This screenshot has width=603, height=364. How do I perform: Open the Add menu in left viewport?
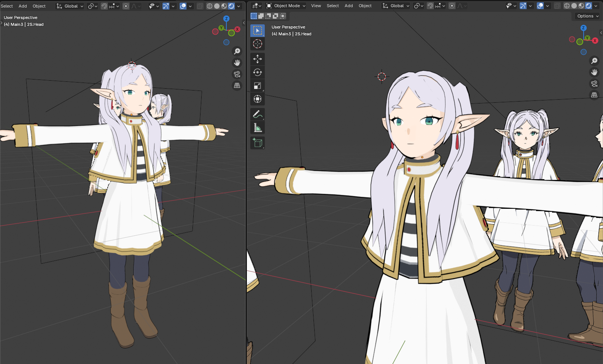coord(23,6)
